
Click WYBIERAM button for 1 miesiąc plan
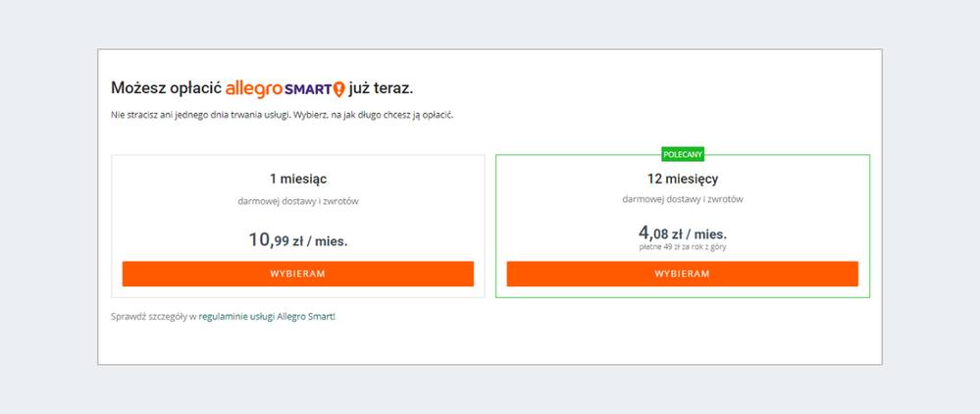[297, 274]
